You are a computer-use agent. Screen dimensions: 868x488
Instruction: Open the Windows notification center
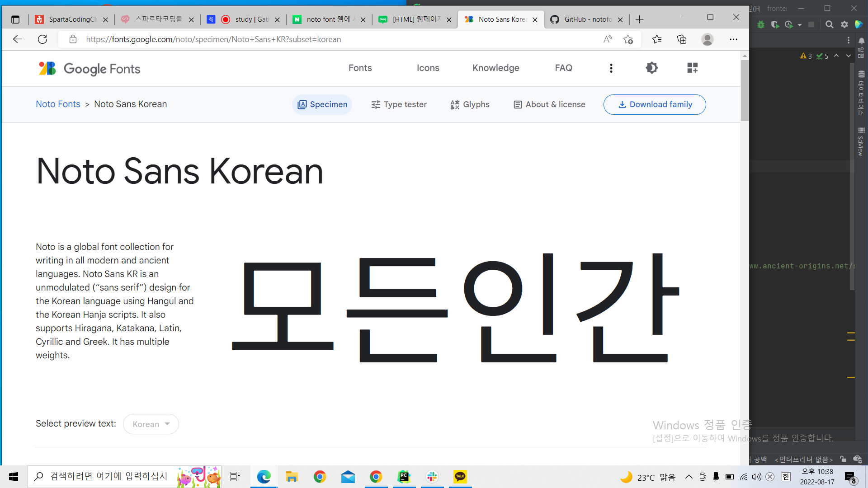(850, 477)
